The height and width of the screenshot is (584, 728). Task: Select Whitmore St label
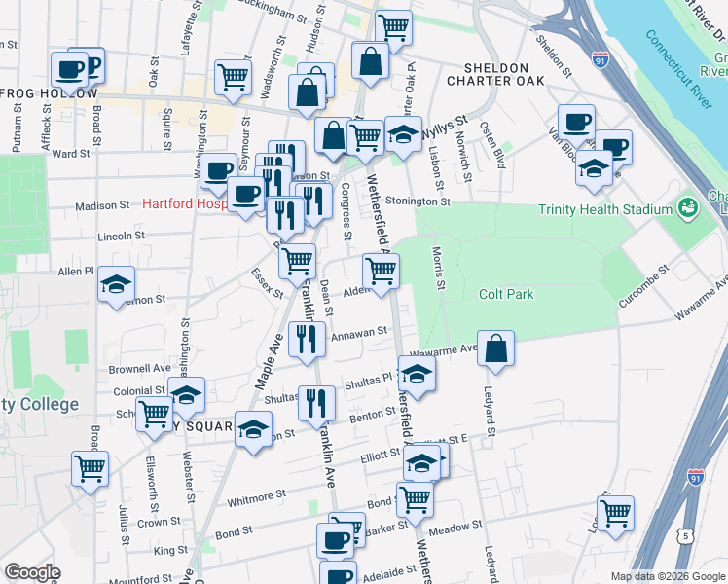click(256, 498)
